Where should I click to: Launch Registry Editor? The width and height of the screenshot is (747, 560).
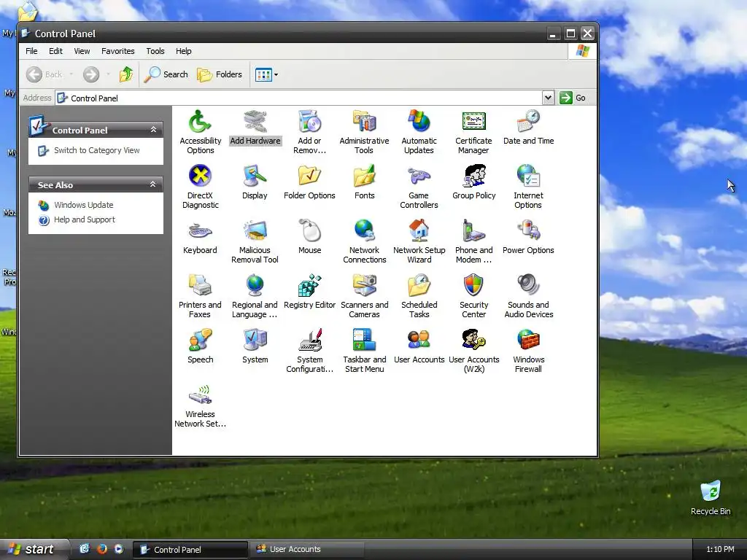[309, 292]
